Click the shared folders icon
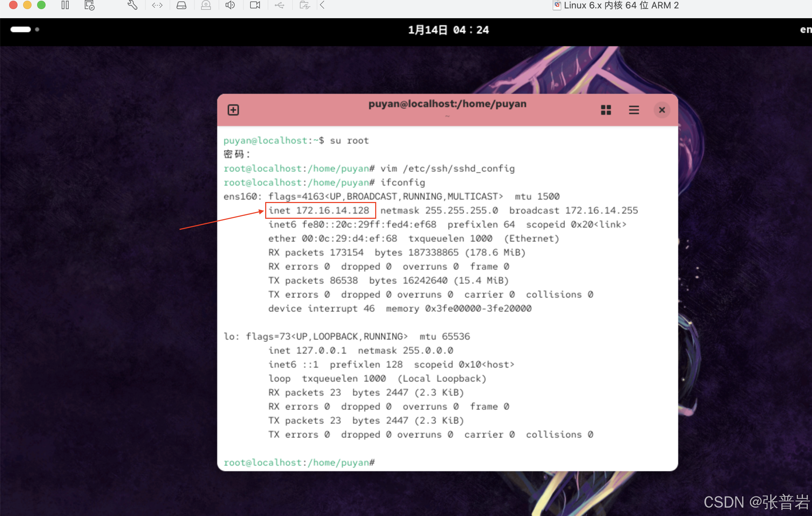Image resolution: width=812 pixels, height=516 pixels. (x=305, y=5)
